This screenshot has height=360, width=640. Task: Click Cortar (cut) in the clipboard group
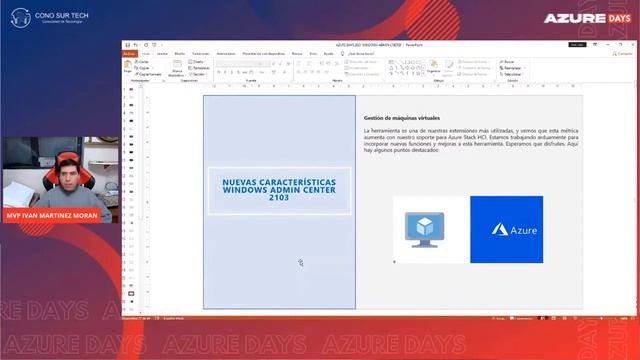142,62
